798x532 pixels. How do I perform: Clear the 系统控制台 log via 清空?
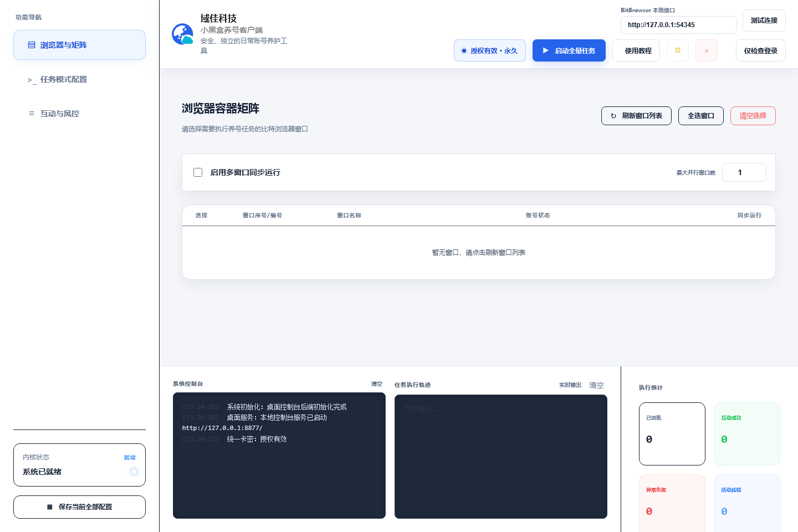coord(377,384)
